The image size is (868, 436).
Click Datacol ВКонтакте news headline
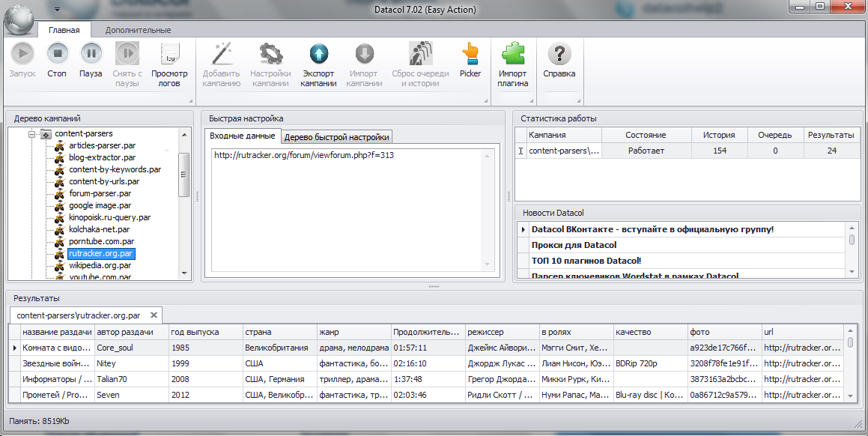[x=652, y=229]
